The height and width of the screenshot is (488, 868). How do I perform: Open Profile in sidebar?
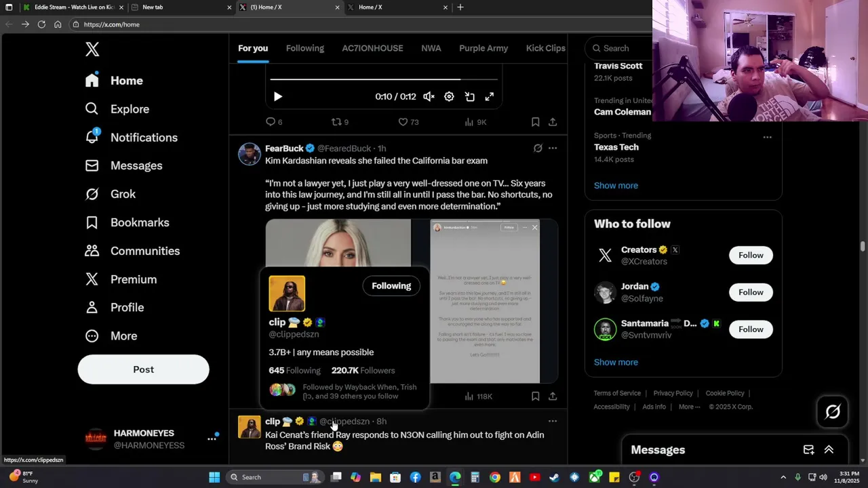click(114, 308)
